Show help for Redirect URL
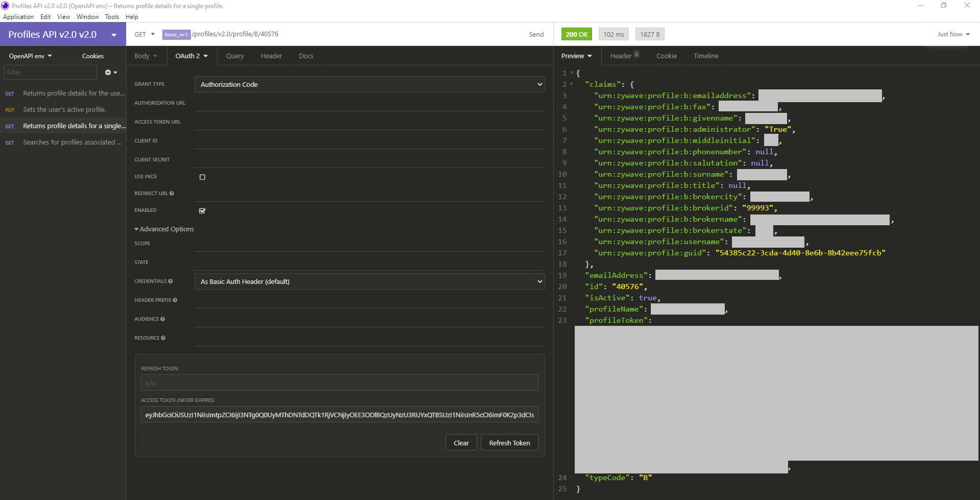This screenshot has height=500, width=980. [172, 194]
